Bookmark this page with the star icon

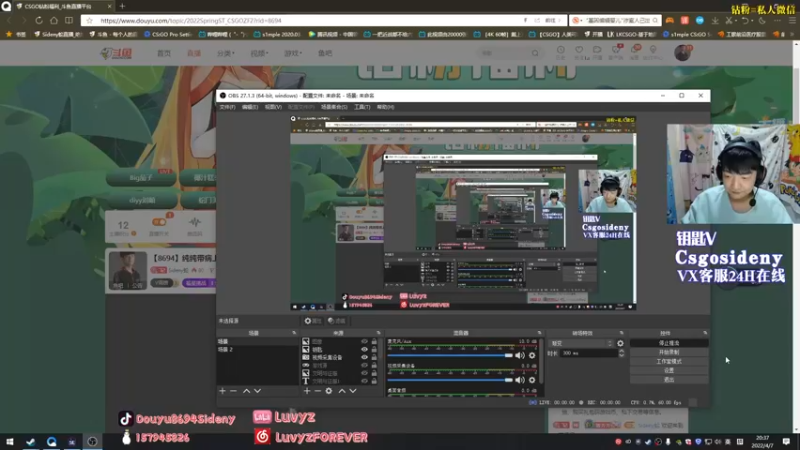(x=90, y=20)
